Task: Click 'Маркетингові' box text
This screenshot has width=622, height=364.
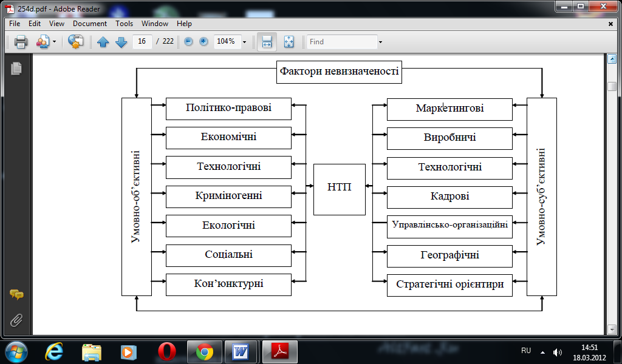Action: click(x=450, y=108)
